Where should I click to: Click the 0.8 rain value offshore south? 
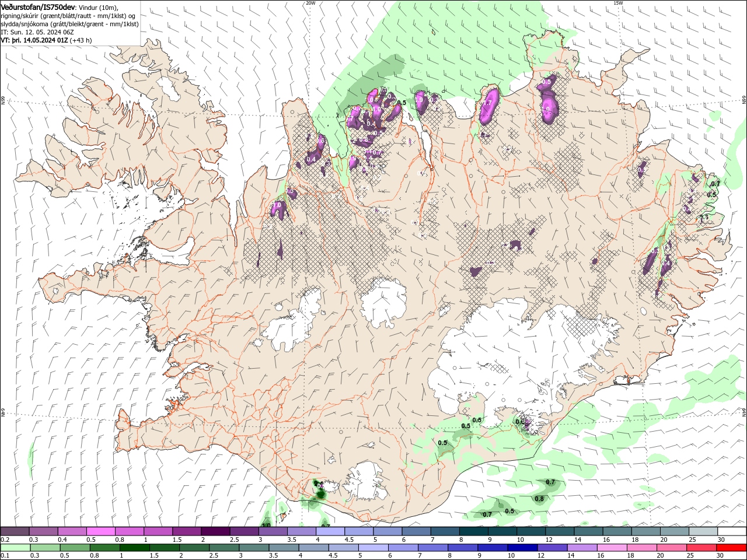click(539, 499)
